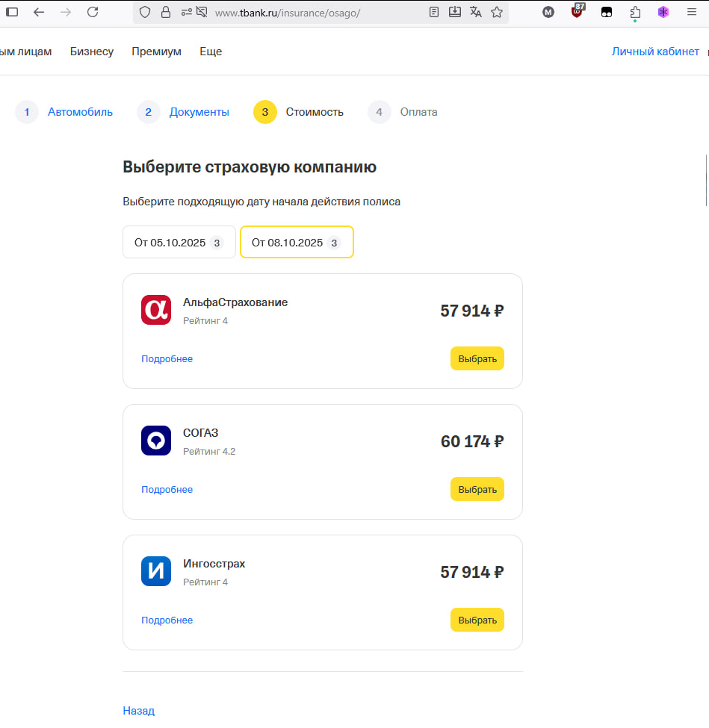Open the page translation icon
This screenshot has width=709, height=728.
[x=476, y=12]
